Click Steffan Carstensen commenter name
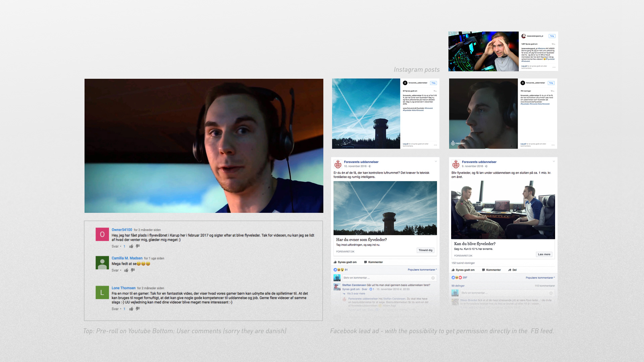This screenshot has height=362, width=644. tap(354, 285)
